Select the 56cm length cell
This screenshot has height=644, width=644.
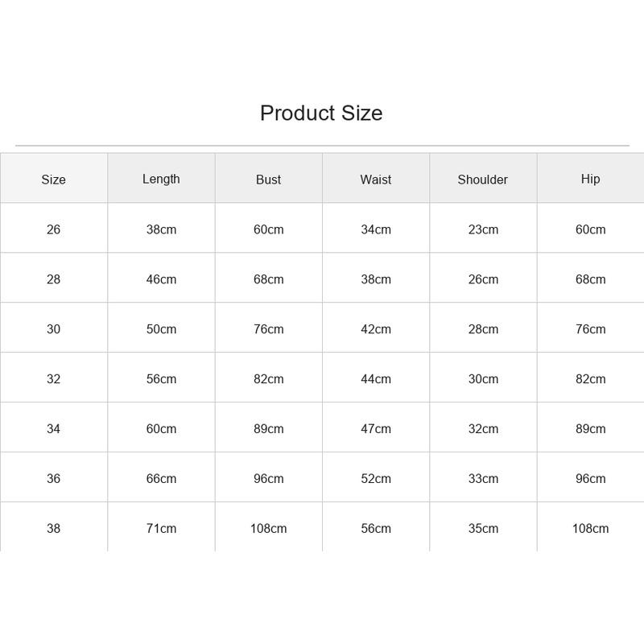click(161, 378)
